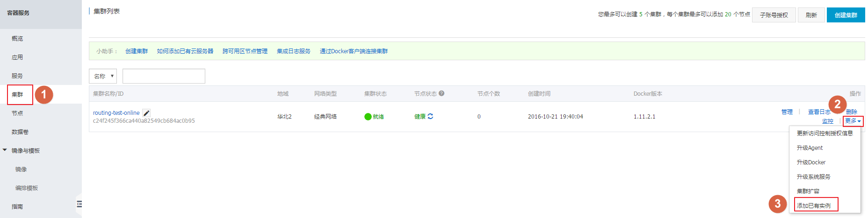This screenshot has height=218, width=868.
Task: Open 指南 in the sidebar
Action: [x=17, y=206]
